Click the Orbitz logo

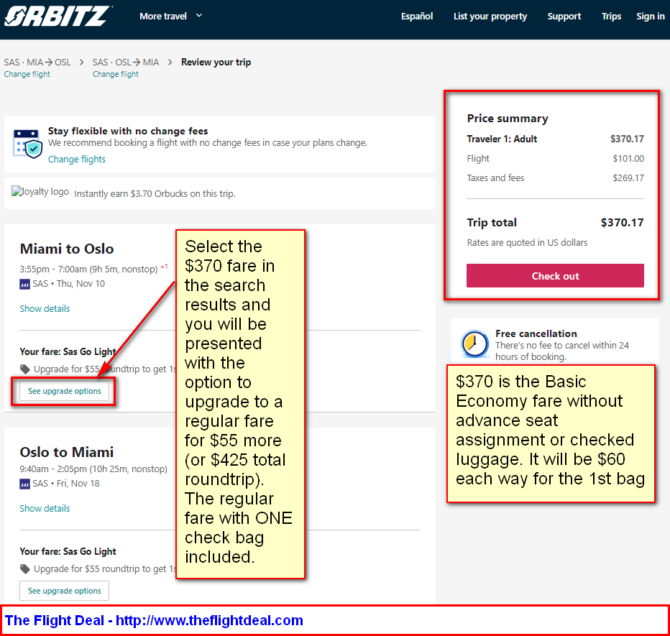(x=57, y=16)
